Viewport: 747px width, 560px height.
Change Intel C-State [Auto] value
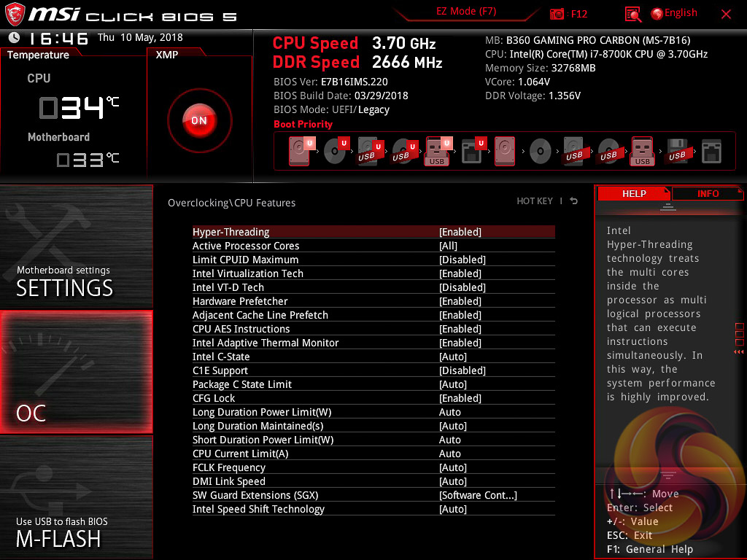452,357
